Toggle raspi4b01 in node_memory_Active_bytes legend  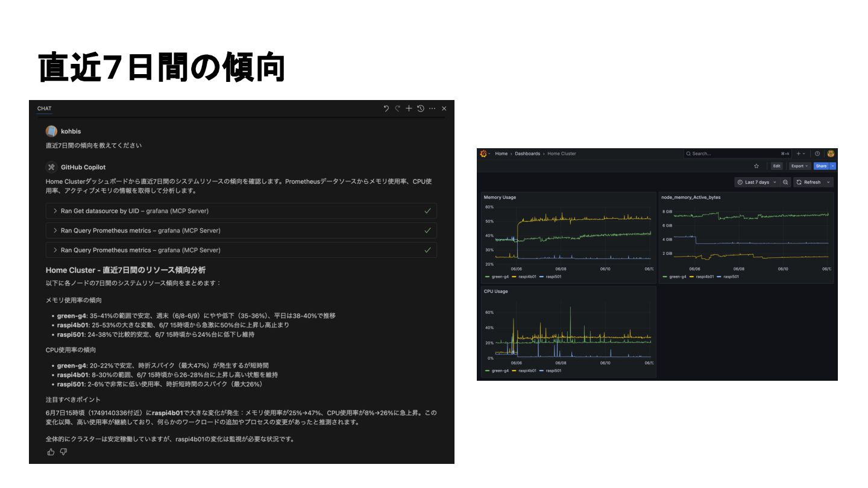click(x=703, y=277)
